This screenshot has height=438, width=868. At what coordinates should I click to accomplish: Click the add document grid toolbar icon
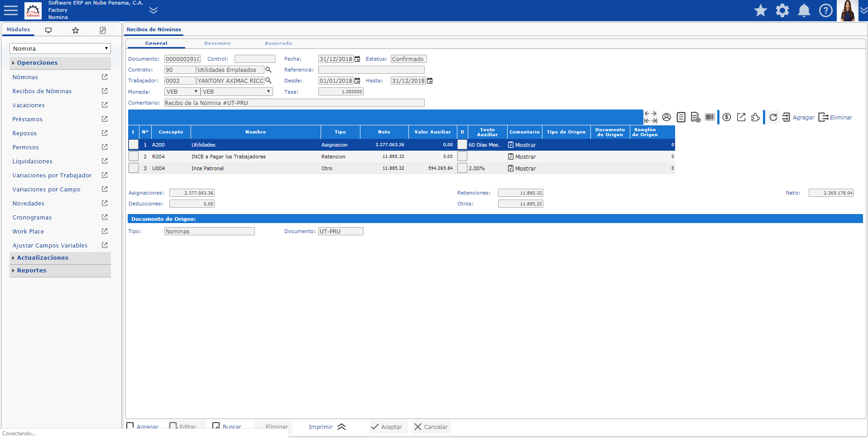[x=695, y=117]
